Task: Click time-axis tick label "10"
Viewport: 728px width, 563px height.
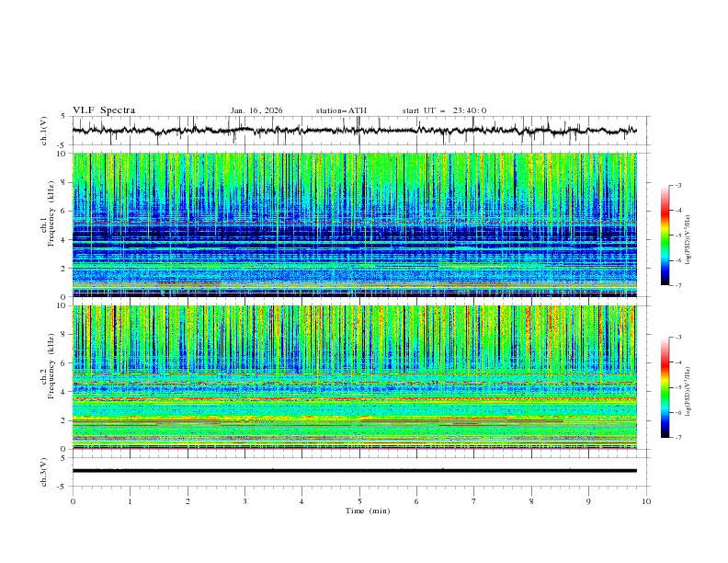Action: tap(646, 501)
